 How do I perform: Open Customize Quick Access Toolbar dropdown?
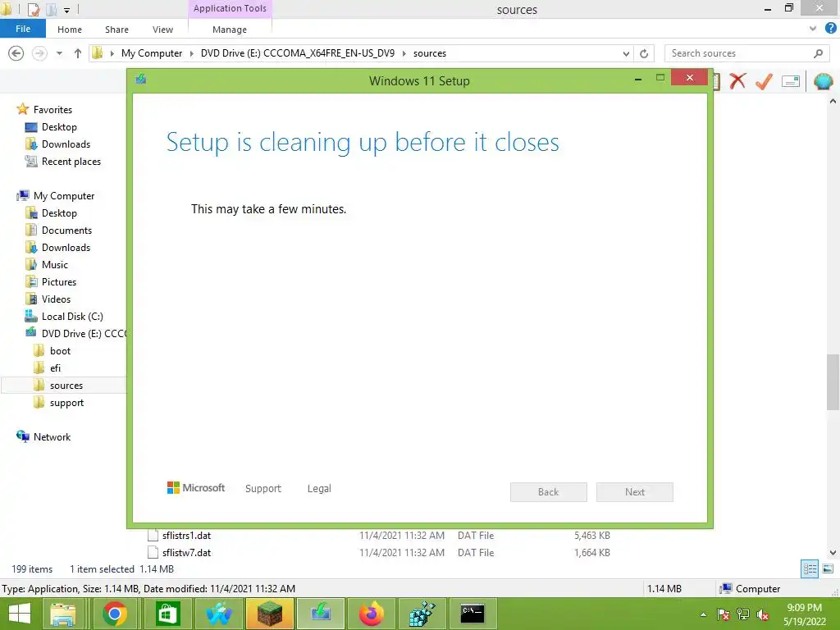66,10
